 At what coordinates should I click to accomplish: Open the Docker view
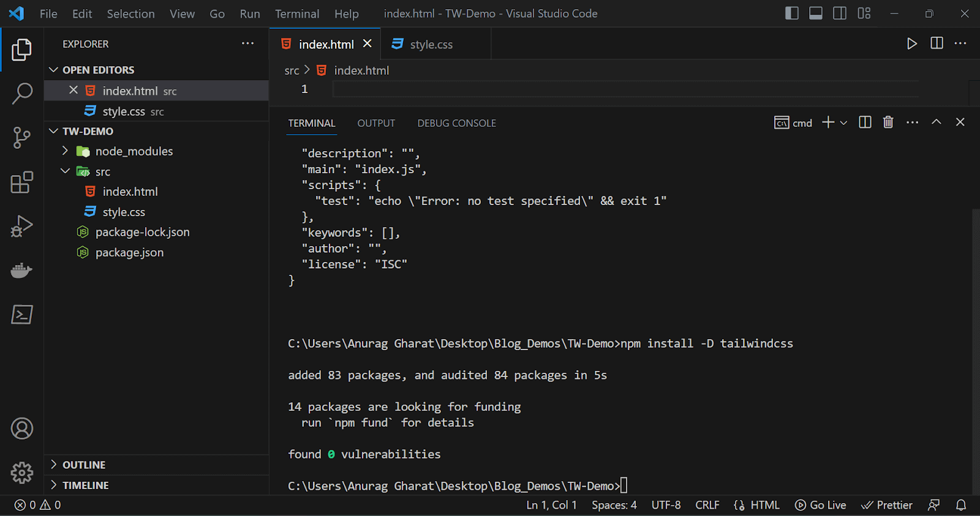pos(21,270)
